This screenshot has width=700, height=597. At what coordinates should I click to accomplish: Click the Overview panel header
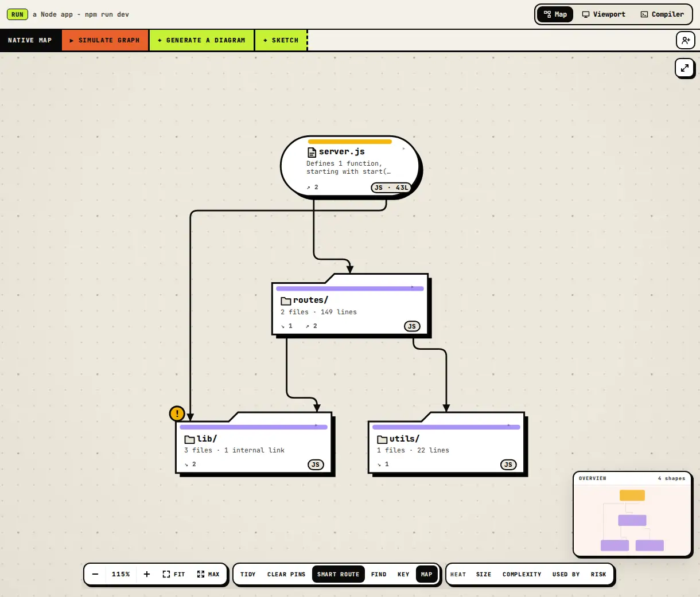[x=632, y=478]
